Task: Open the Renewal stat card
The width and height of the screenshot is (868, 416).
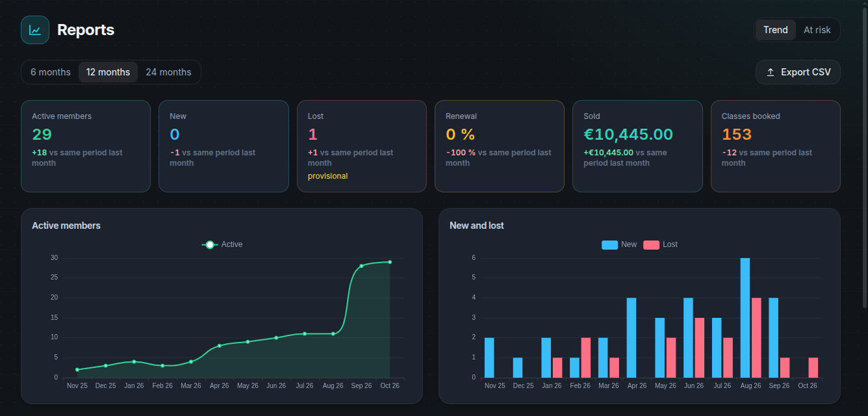Action: click(x=500, y=146)
